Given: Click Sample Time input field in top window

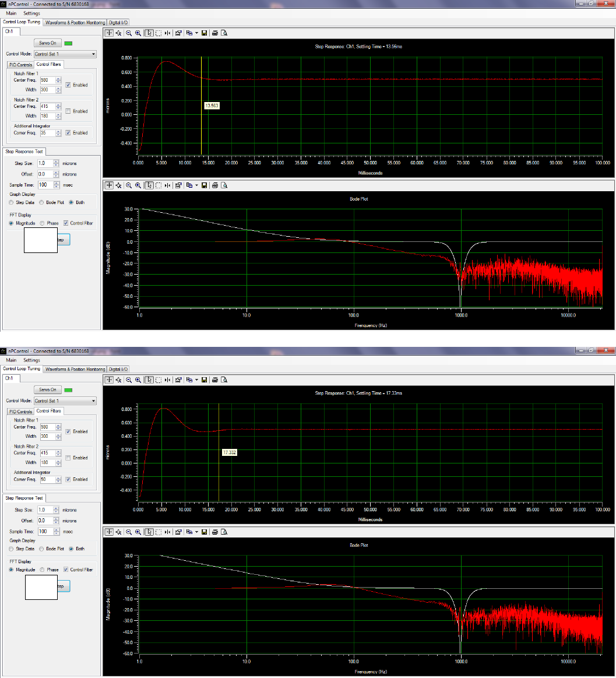Looking at the screenshot, I should point(45,185).
